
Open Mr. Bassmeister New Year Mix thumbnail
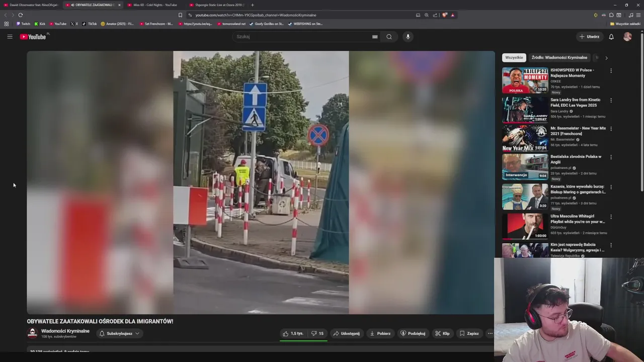(525, 138)
